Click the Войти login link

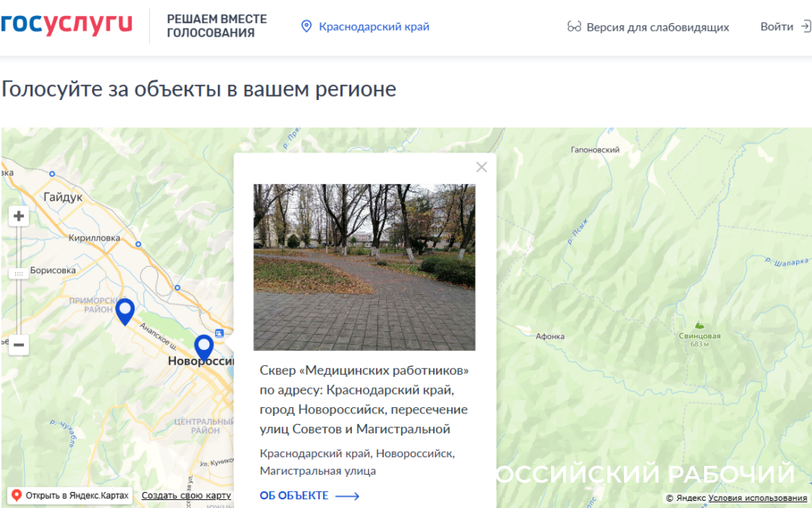776,26
